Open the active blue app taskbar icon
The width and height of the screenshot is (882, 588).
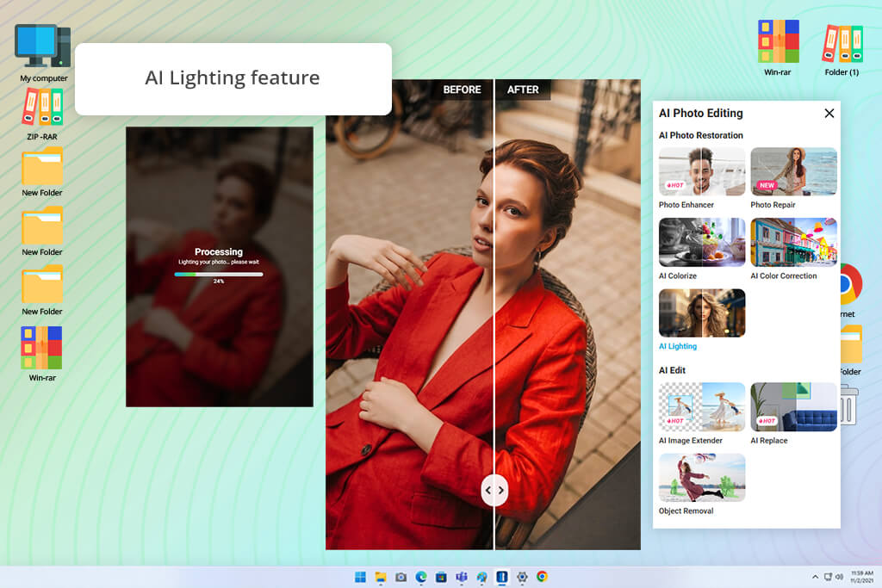tap(502, 577)
